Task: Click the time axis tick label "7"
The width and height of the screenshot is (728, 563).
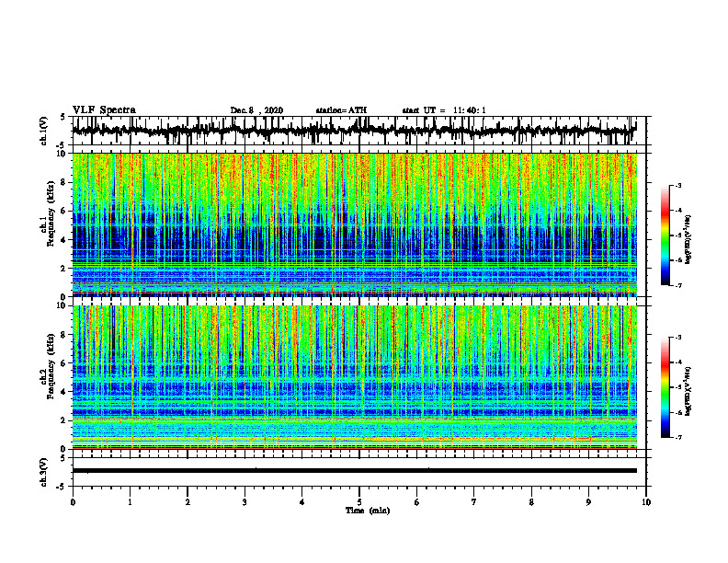Action: click(474, 502)
